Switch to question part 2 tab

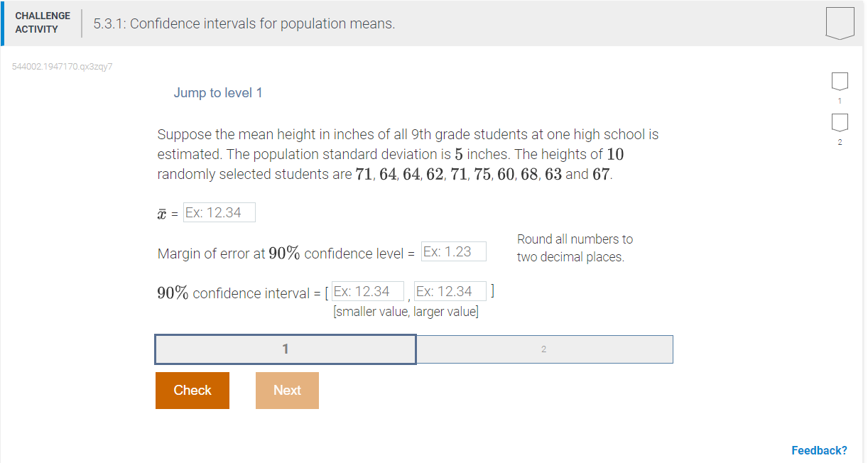(544, 349)
